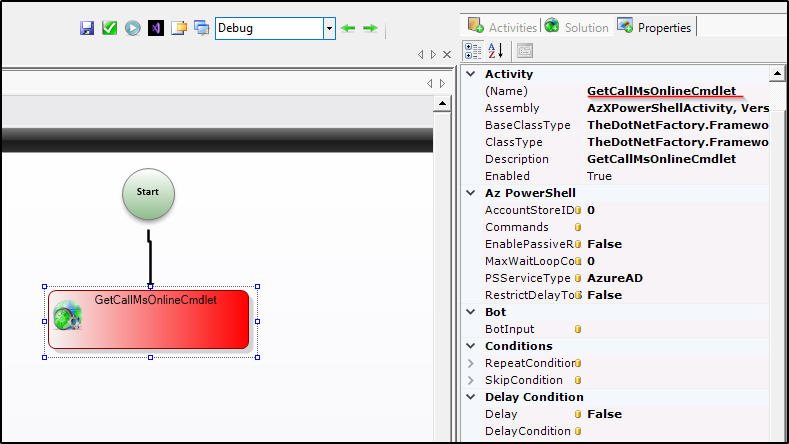Image resolution: width=789 pixels, height=444 pixels.
Task: Click the green checkmark validate icon
Action: [109, 28]
